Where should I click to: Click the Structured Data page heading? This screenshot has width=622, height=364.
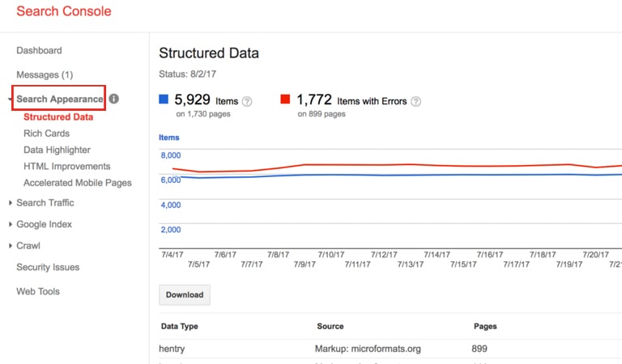click(209, 53)
